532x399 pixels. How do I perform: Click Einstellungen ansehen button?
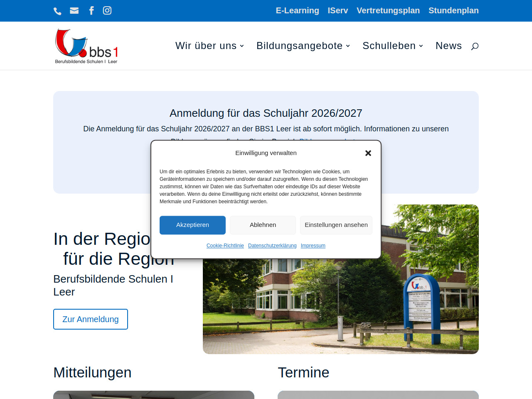336,225
